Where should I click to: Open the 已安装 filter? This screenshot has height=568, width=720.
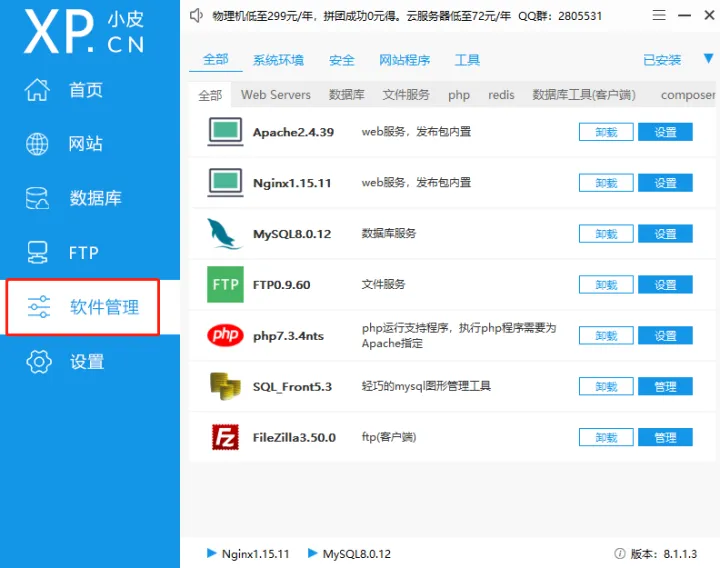[x=662, y=60]
